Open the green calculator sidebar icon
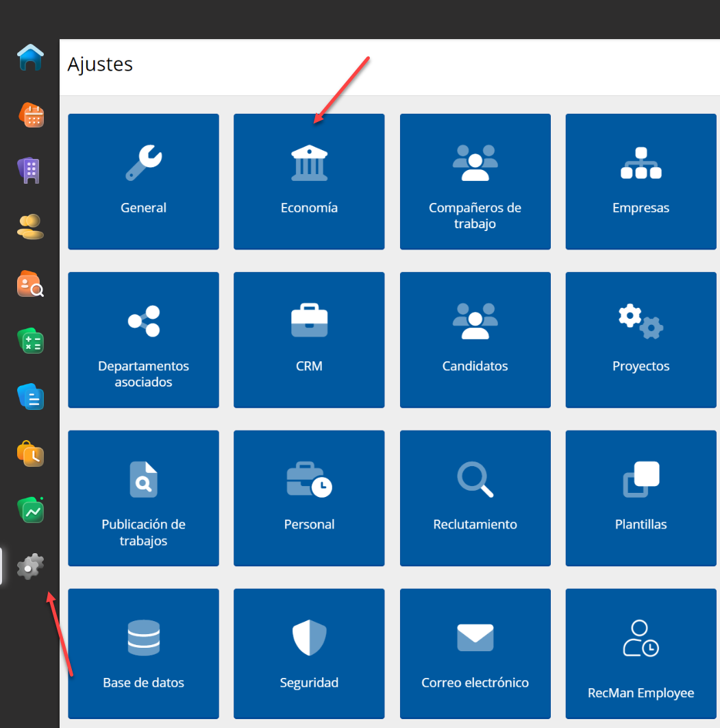The image size is (720, 728). 30,341
